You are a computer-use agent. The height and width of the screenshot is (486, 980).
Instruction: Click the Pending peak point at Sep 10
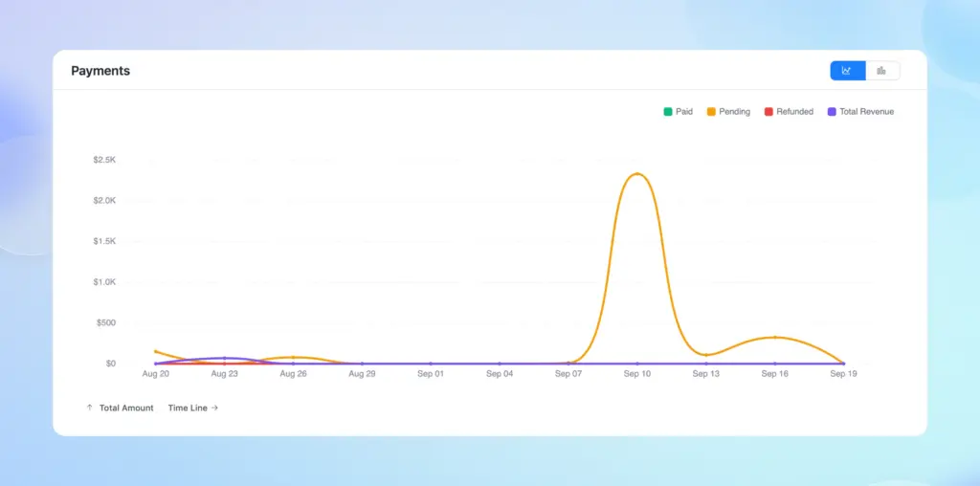637,174
